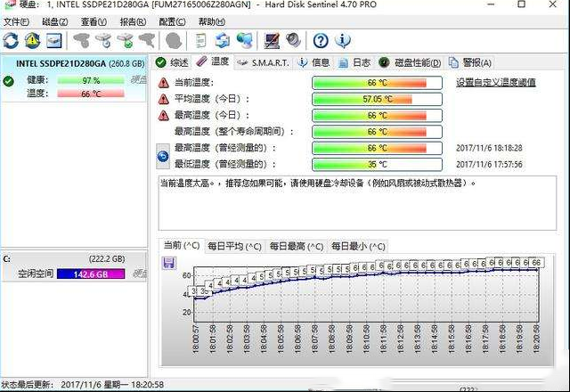570x392 pixels.
Task: Open the report document toolbar icon
Action: pyautogui.click(x=200, y=40)
